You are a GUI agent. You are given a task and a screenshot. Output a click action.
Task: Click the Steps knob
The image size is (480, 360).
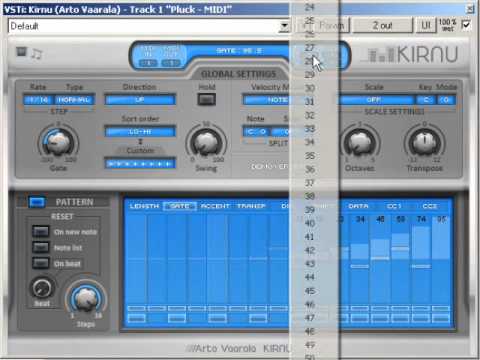tap(86, 298)
